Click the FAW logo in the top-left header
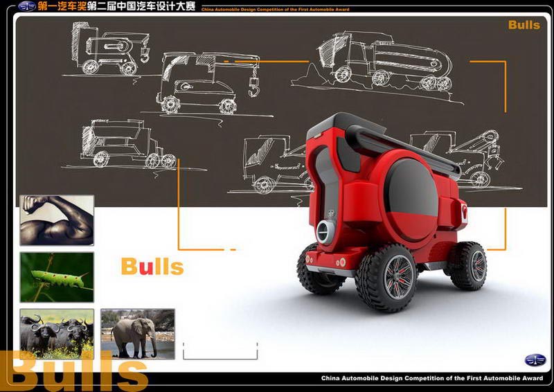The height and width of the screenshot is (392, 554). (27, 6)
